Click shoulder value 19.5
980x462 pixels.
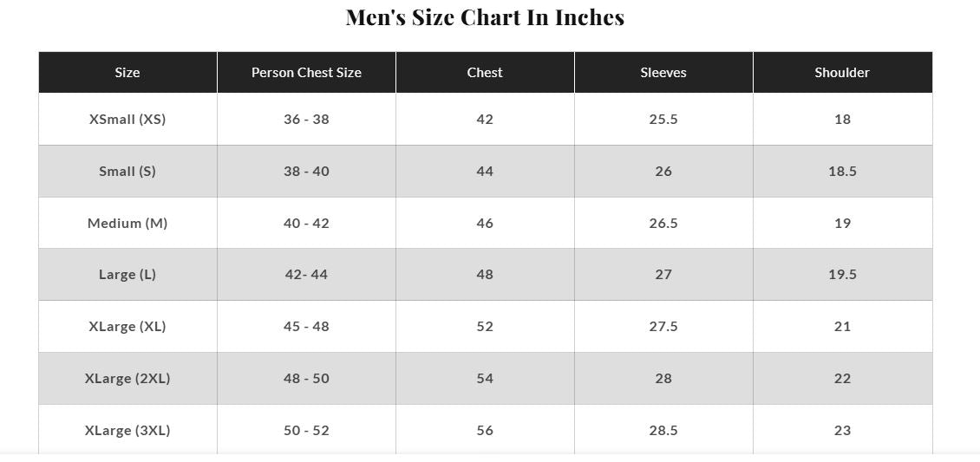pyautogui.click(x=842, y=275)
